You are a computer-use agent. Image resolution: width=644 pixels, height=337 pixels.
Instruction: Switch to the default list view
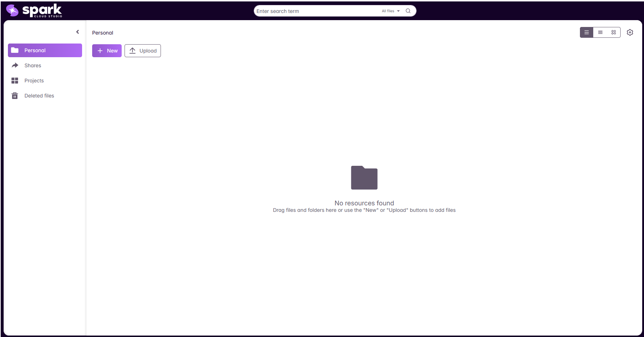586,32
